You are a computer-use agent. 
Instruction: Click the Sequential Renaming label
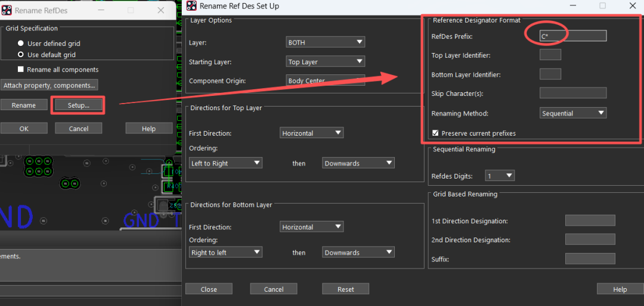(464, 149)
